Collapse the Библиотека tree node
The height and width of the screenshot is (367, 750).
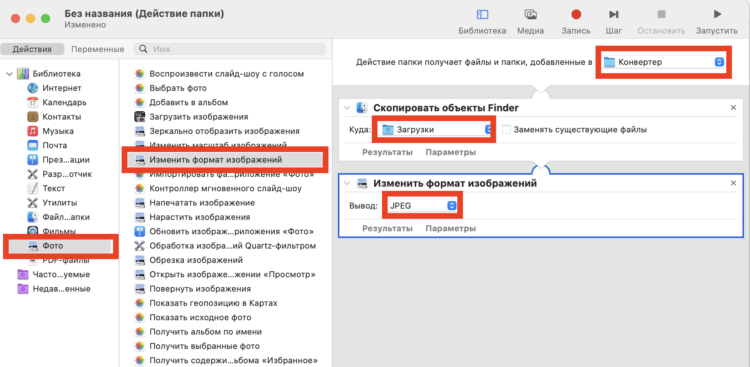click(9, 74)
